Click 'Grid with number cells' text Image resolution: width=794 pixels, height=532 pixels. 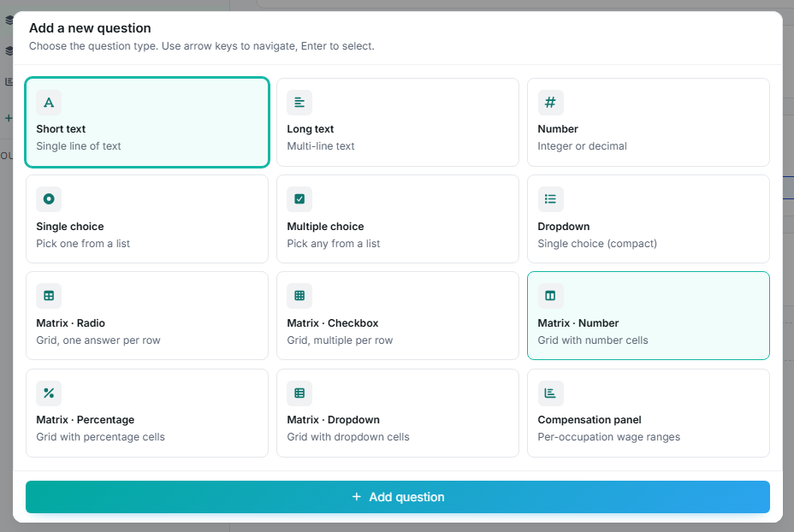tap(592, 340)
